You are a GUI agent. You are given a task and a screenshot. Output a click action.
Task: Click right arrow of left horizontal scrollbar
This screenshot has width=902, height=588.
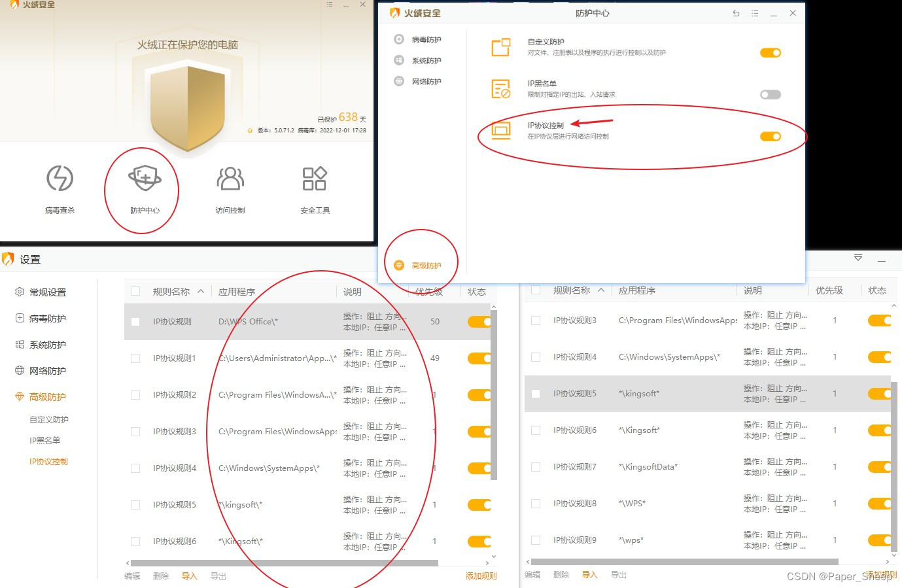coord(487,562)
